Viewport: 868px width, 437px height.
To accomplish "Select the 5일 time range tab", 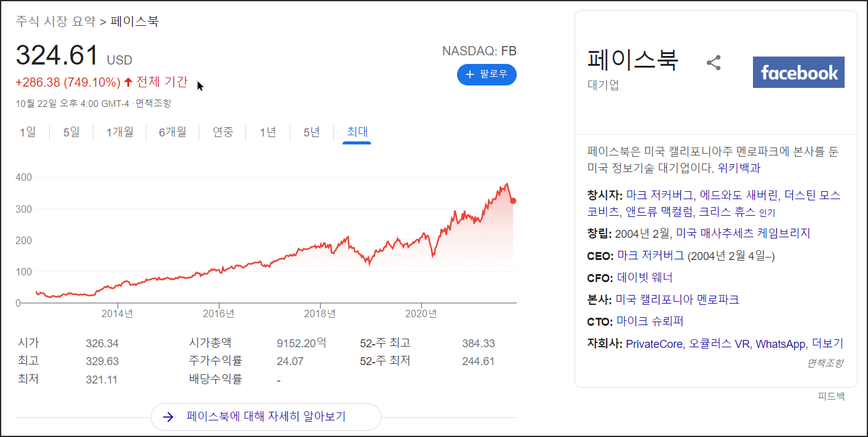I will 71,132.
